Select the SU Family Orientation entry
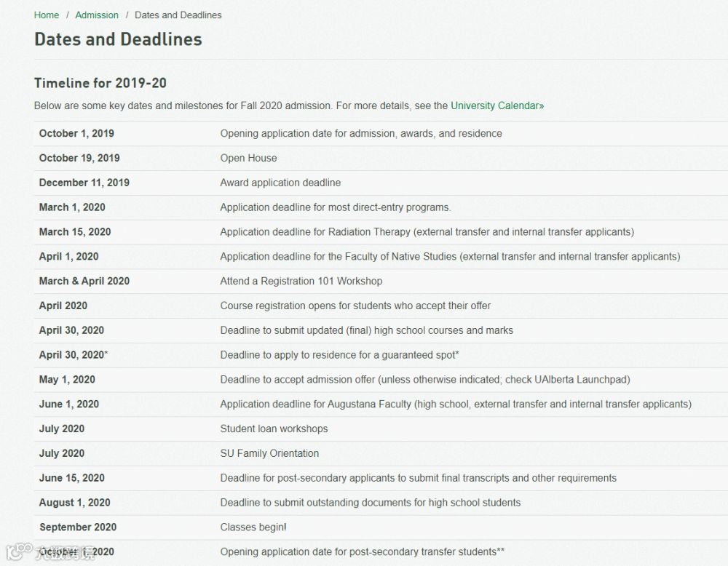 pos(269,453)
